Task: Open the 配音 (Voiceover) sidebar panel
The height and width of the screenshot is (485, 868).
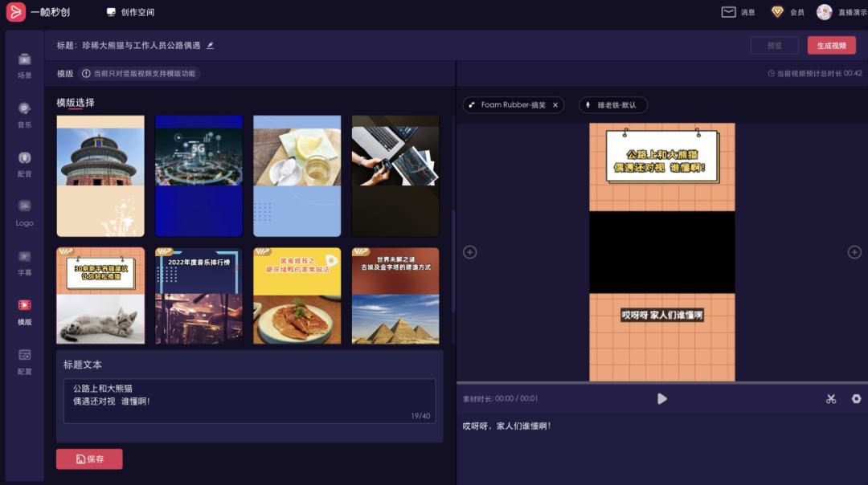Action: (24, 163)
